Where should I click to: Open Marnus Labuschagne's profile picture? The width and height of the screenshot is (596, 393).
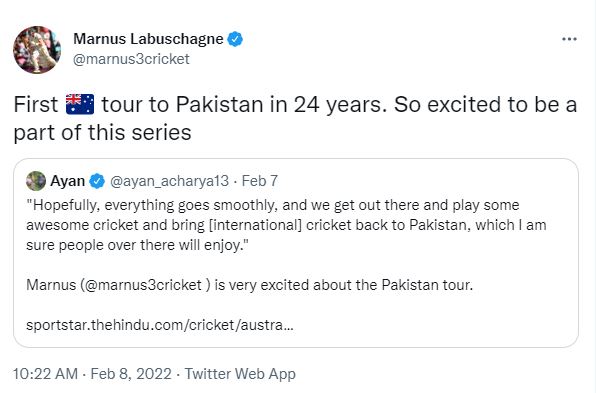[37, 49]
